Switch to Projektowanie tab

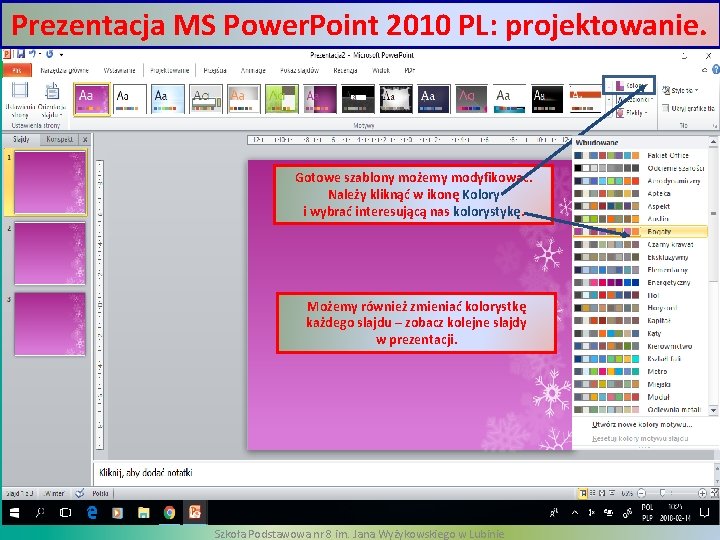[169, 70]
